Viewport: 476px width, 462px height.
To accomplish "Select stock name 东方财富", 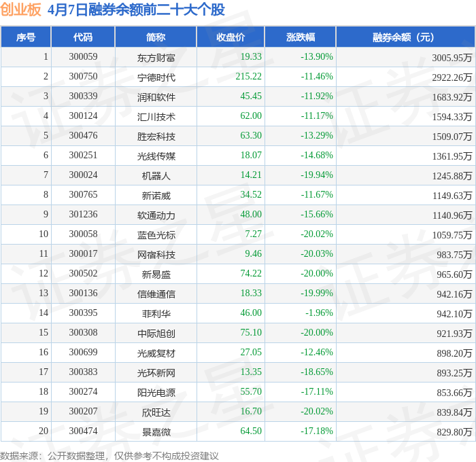I will click(x=156, y=58).
